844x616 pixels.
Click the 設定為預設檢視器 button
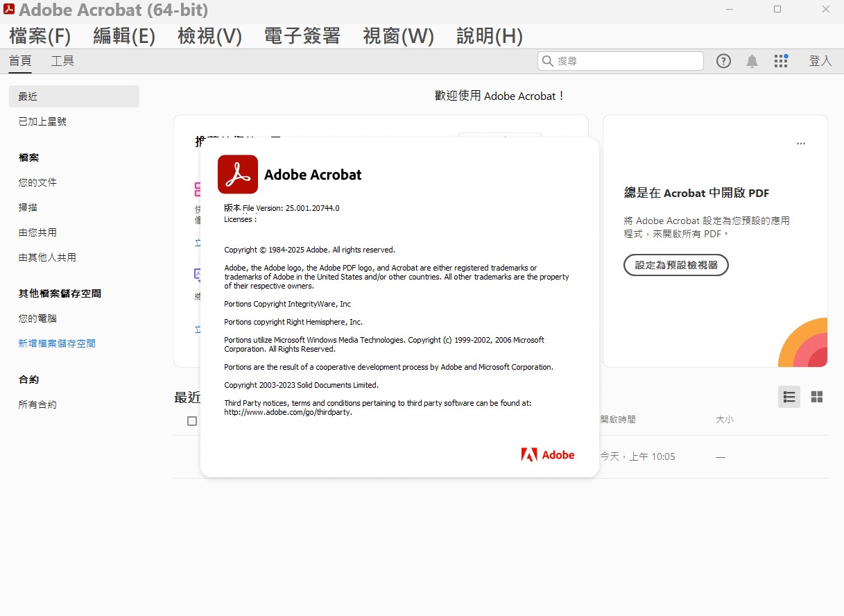[x=675, y=265]
